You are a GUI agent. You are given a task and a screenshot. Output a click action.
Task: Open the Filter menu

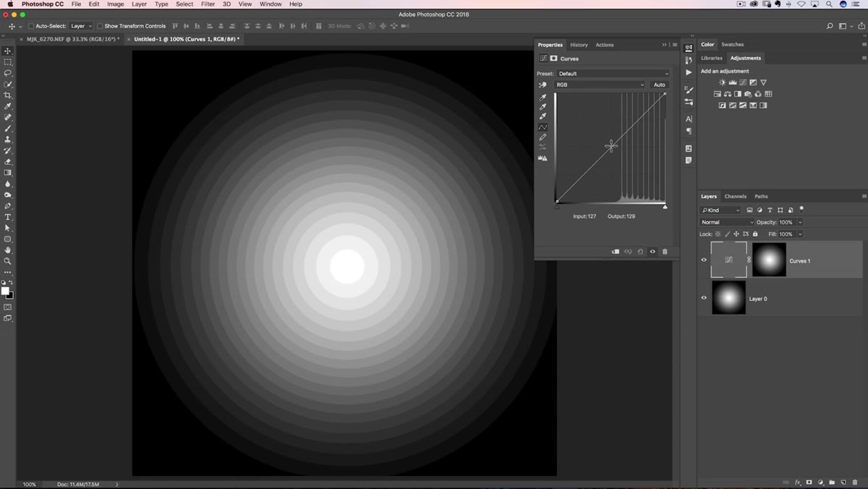[x=208, y=4]
